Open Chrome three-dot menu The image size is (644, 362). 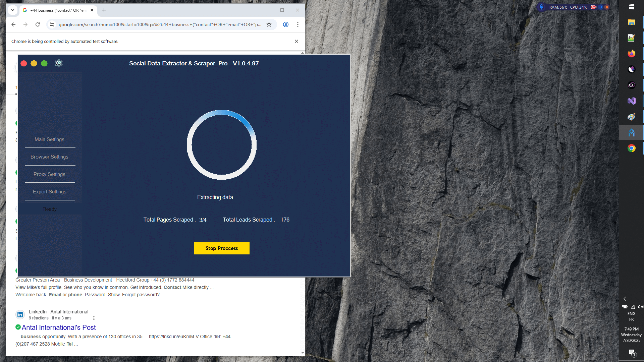[x=298, y=24]
